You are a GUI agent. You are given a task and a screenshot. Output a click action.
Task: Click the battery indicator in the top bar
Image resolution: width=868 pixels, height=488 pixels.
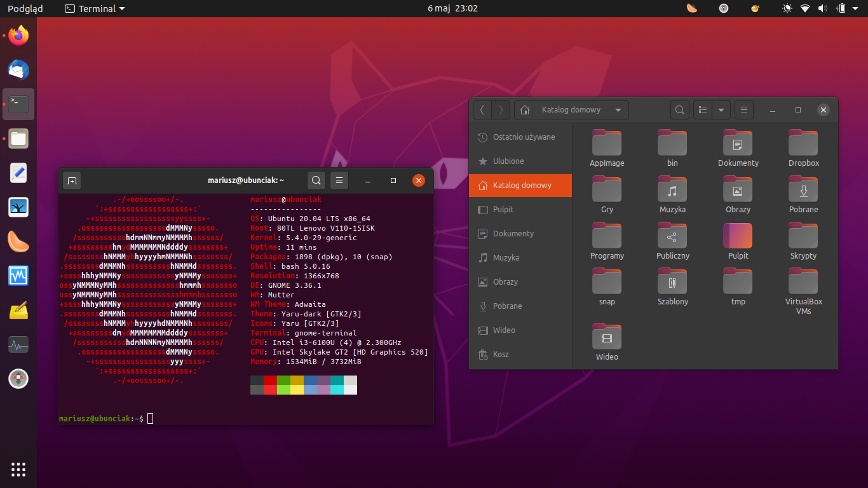pyautogui.click(x=841, y=8)
